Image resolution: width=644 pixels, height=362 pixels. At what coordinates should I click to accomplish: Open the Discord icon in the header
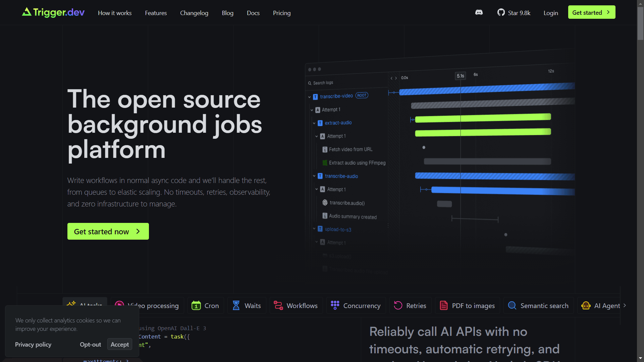(x=479, y=12)
